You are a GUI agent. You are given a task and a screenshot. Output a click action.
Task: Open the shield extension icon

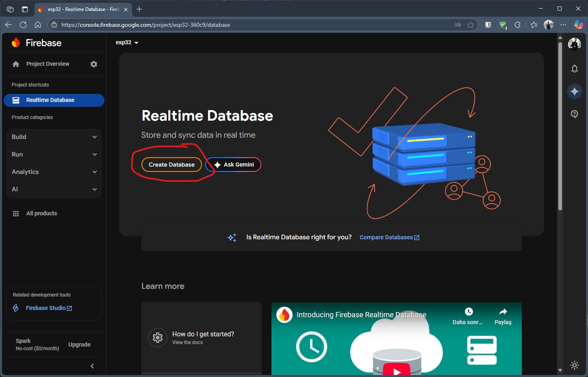(488, 25)
